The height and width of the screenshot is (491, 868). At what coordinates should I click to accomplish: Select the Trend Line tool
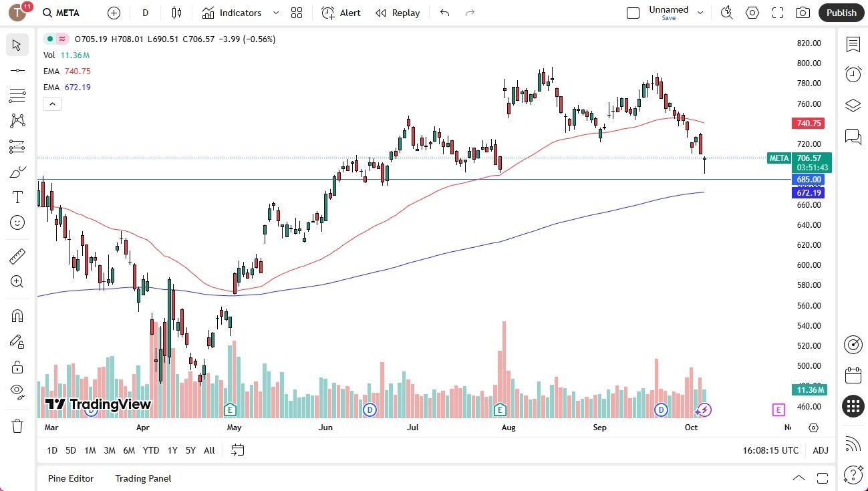tap(17, 70)
